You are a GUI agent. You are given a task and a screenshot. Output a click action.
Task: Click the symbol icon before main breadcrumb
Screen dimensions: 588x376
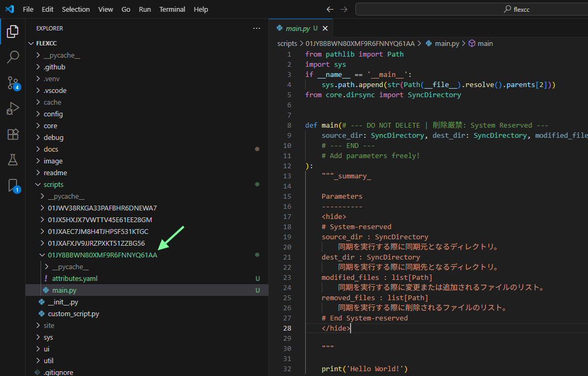pos(472,44)
